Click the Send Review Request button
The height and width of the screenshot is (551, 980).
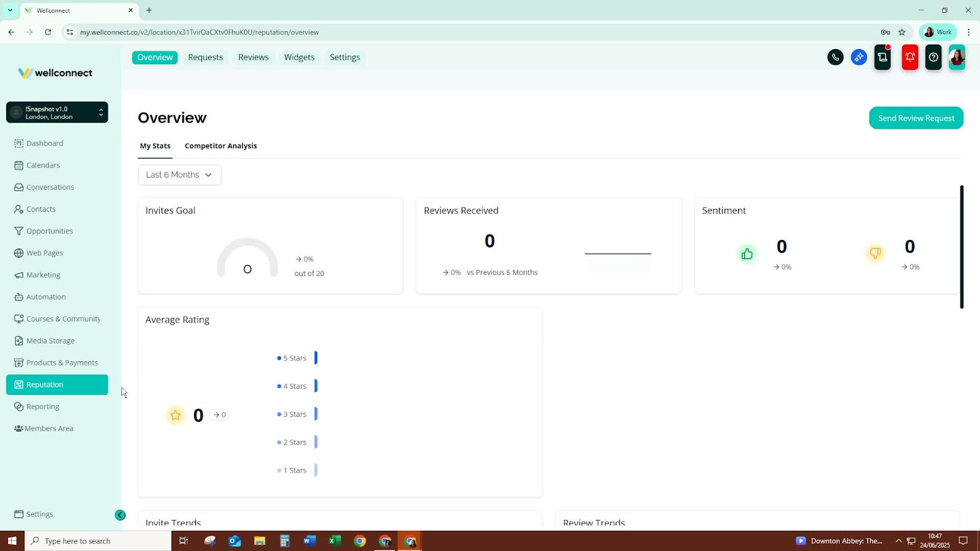(x=916, y=118)
